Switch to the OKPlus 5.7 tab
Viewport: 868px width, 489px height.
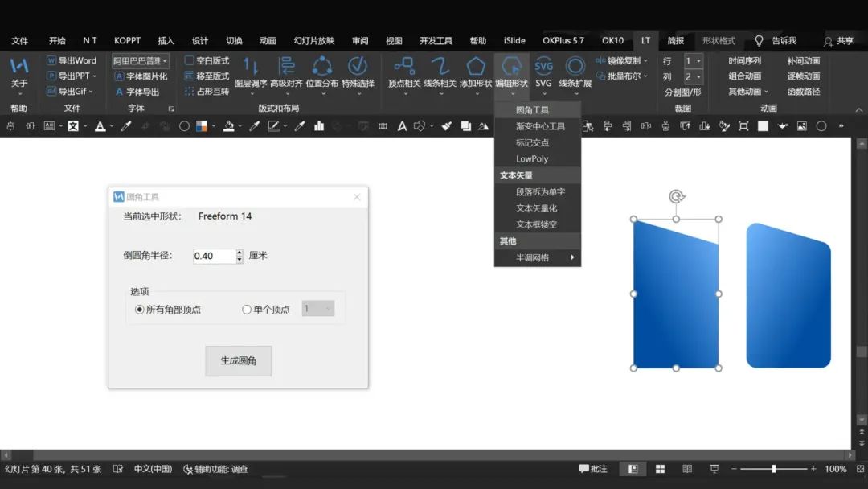click(563, 40)
